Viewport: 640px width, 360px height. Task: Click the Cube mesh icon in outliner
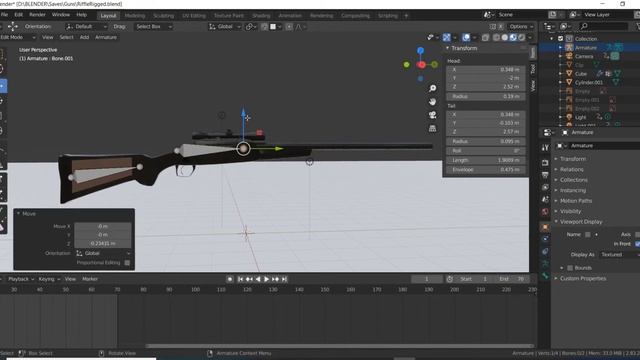[x=569, y=73]
